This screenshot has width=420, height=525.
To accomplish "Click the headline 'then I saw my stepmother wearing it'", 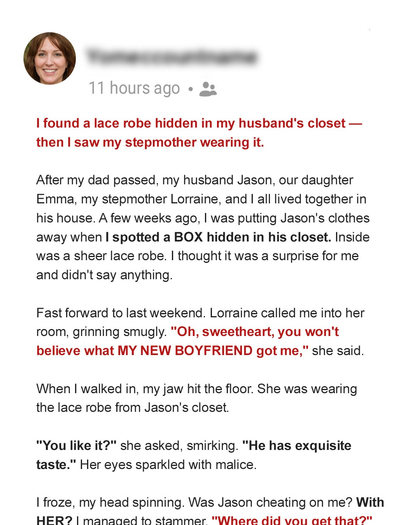I will (x=151, y=142).
